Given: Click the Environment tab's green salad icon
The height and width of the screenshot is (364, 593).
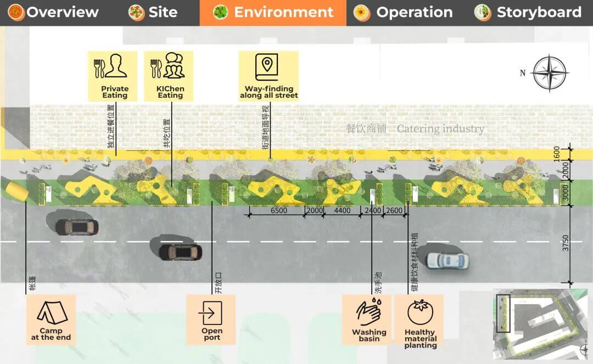Looking at the screenshot, I should pos(221,13).
